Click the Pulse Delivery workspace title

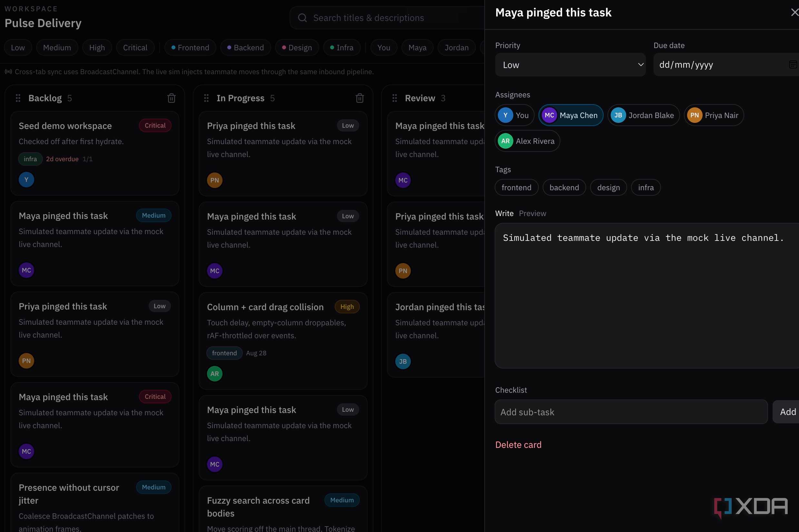[x=43, y=23]
